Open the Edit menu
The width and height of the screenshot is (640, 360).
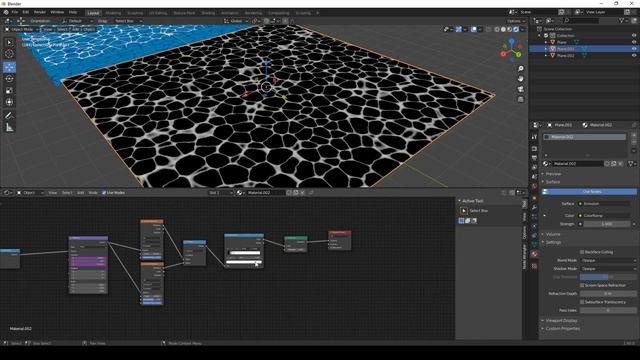tap(25, 12)
